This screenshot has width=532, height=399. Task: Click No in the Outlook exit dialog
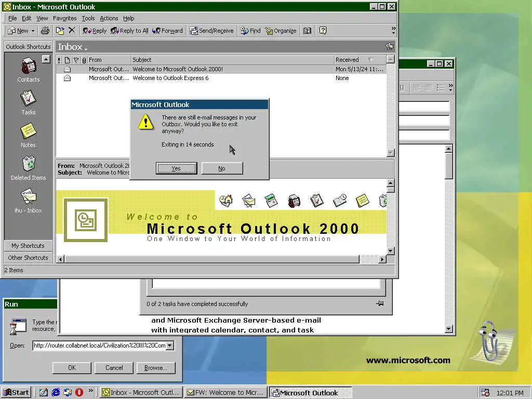pos(222,168)
